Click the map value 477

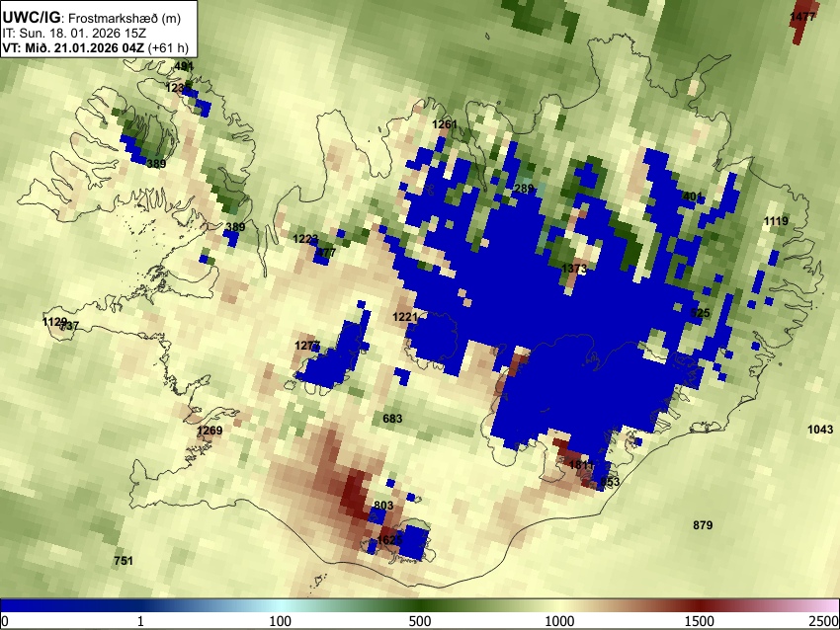[x=326, y=253]
